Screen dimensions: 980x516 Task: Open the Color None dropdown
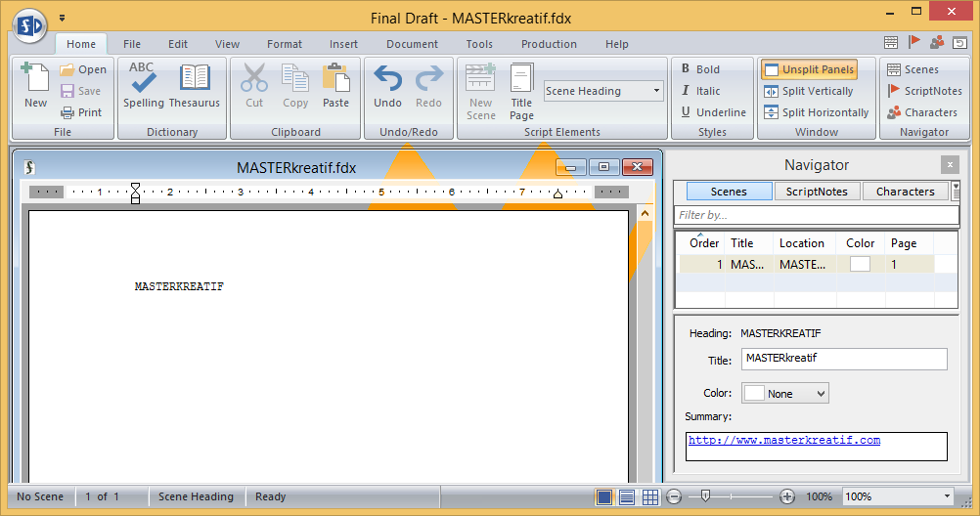tap(785, 394)
